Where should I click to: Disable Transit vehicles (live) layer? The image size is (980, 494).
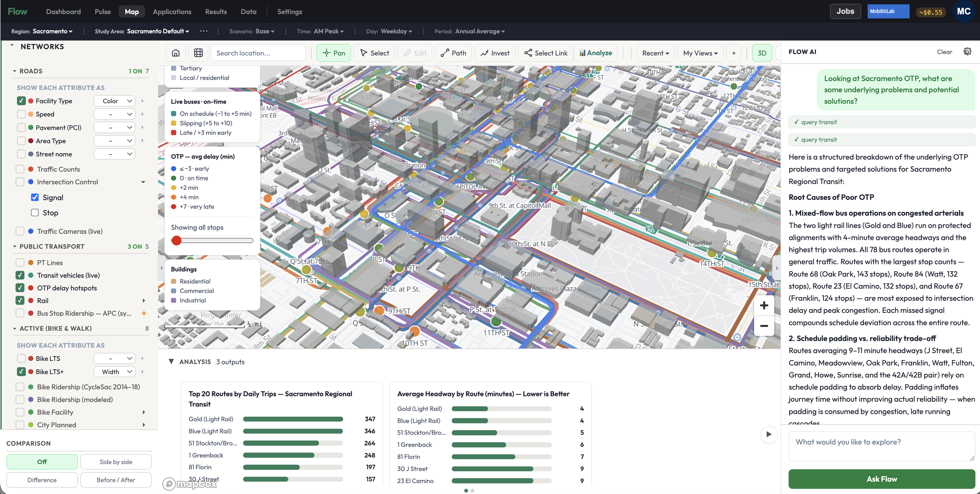point(20,275)
